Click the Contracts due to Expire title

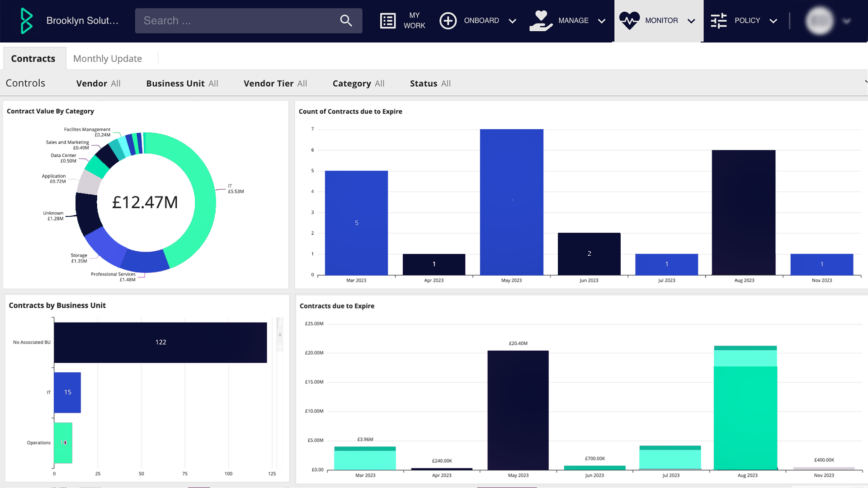click(x=337, y=306)
